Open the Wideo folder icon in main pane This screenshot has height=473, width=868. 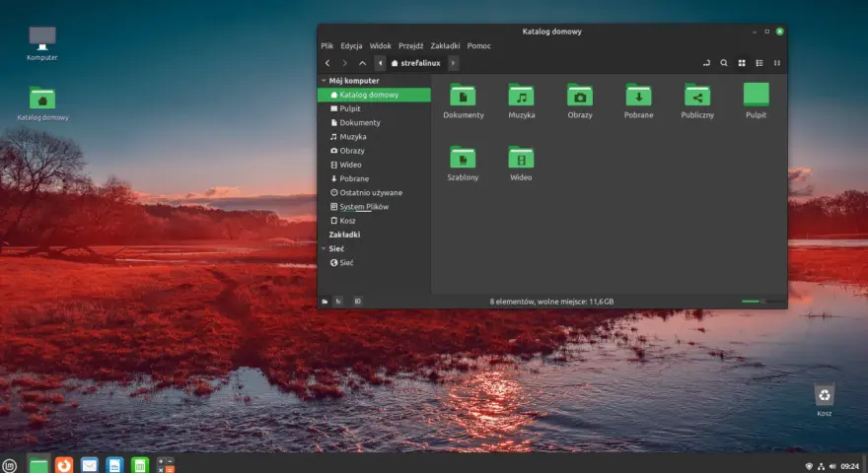[x=521, y=158]
